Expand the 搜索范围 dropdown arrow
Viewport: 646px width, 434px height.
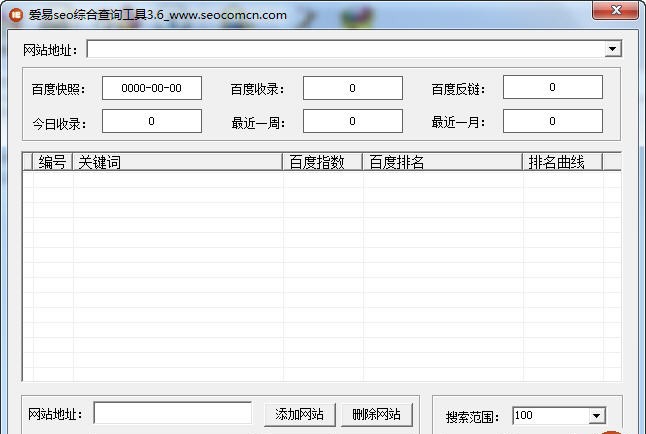[x=596, y=415]
